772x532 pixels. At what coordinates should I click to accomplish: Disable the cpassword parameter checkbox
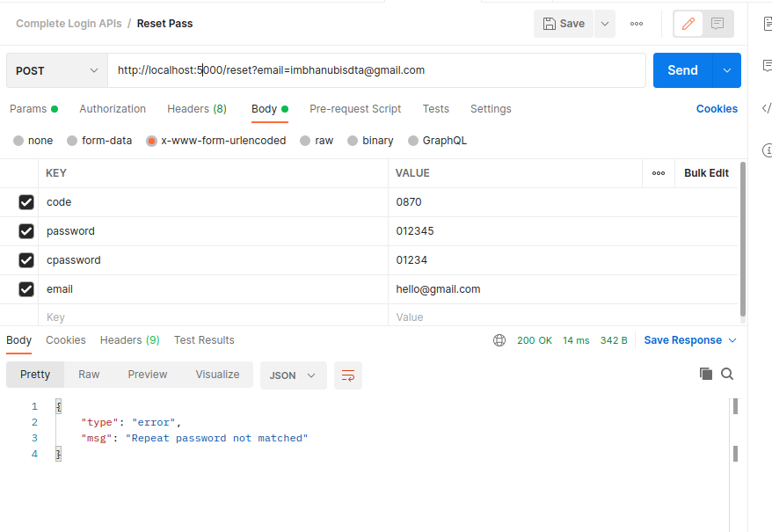pos(25,259)
